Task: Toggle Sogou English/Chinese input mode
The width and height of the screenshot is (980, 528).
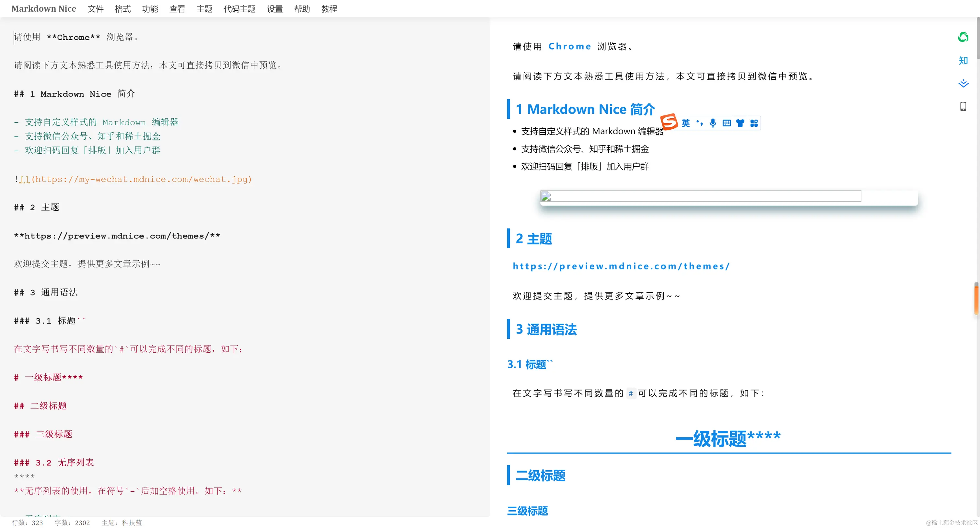Action: coord(685,123)
